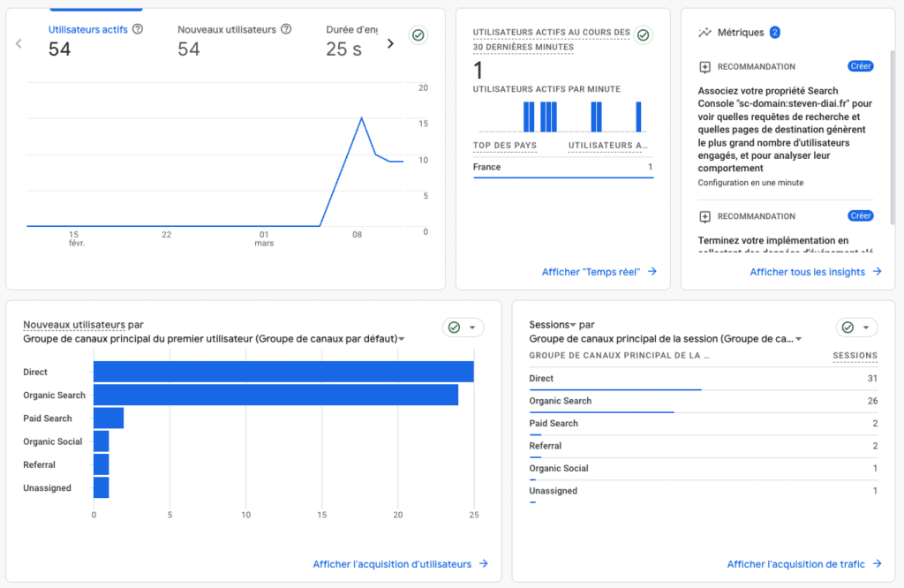The width and height of the screenshot is (904, 588).
Task: Click the Unassigned bar in chart
Action: (x=101, y=487)
